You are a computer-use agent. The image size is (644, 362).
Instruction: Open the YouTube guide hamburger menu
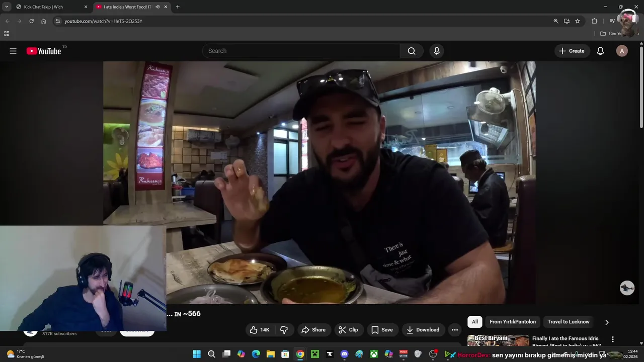click(x=13, y=51)
